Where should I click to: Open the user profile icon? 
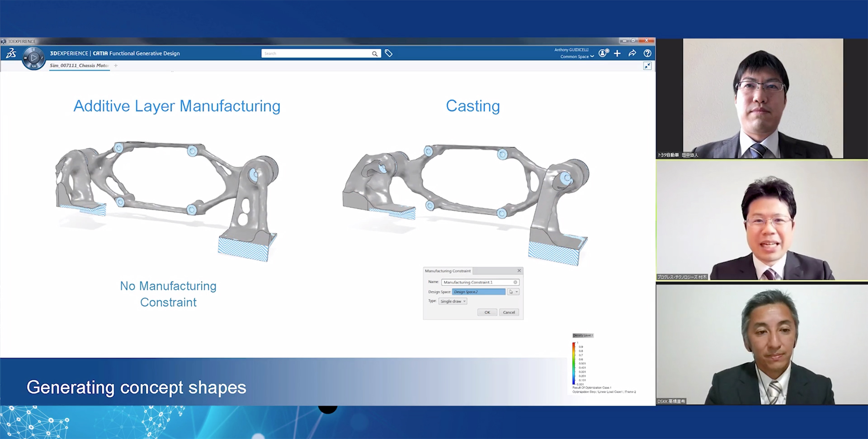604,53
